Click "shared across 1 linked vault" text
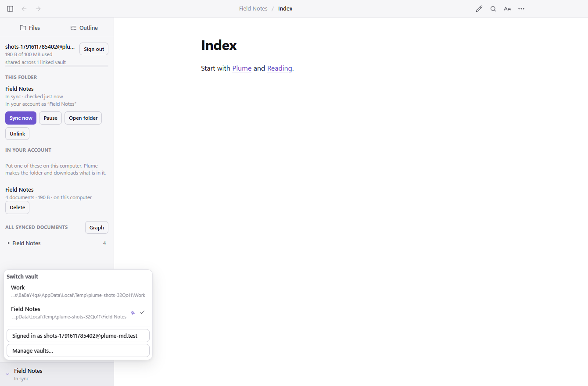 pos(36,62)
